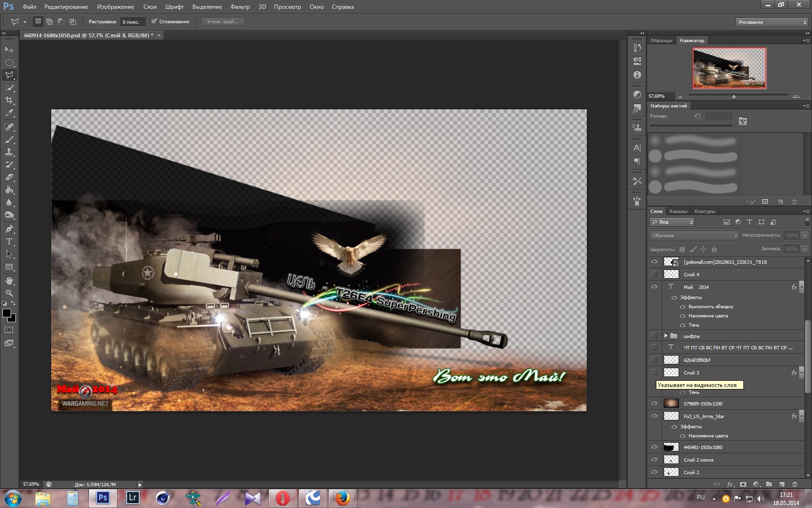Hide the Слой 2 копия layer
The image size is (812, 508).
click(654, 460)
